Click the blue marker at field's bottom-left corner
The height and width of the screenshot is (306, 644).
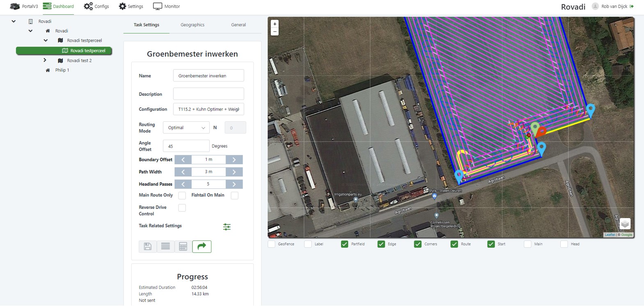[459, 176]
